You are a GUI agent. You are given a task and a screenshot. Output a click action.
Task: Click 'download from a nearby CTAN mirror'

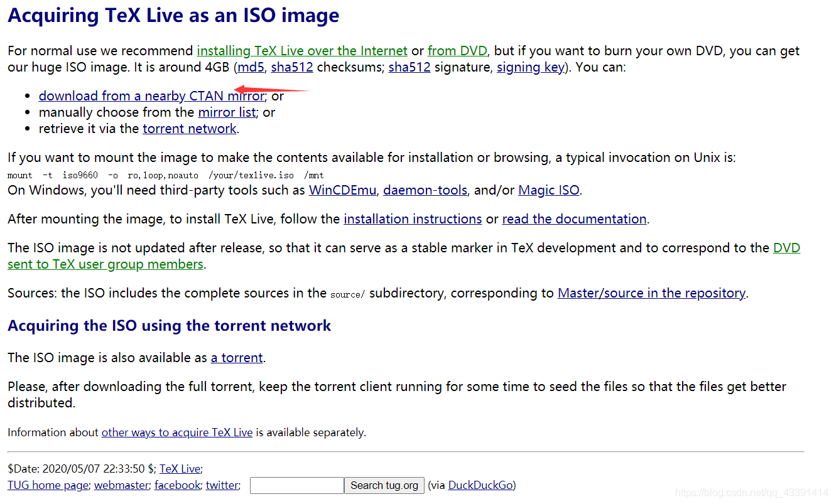click(x=151, y=96)
